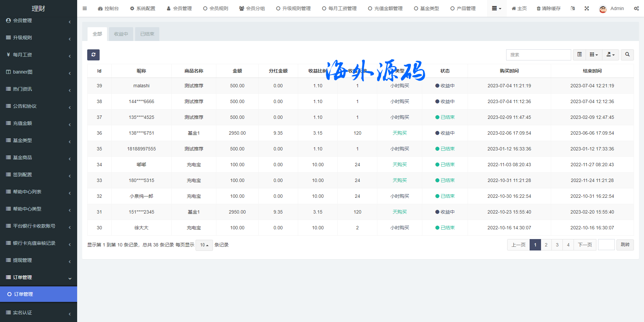Click the magnifier search icon button

click(x=627, y=55)
